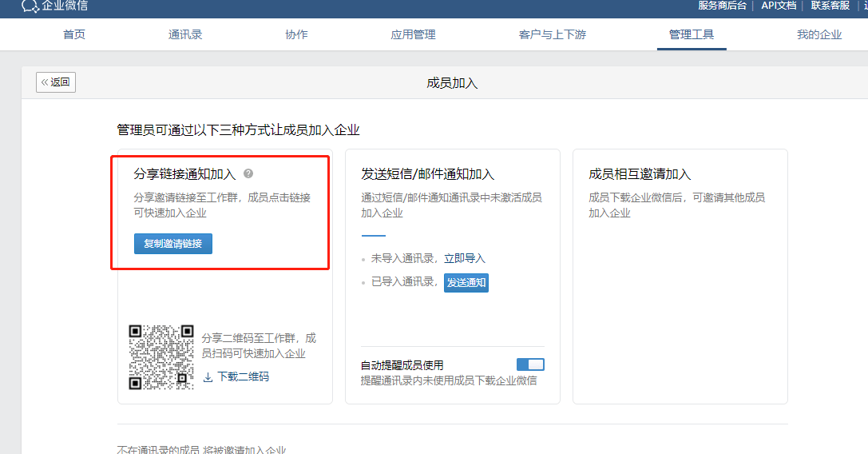Click the 发送短信/邮件通知加入 card title
Screen dimensions: 868x454
tap(427, 174)
